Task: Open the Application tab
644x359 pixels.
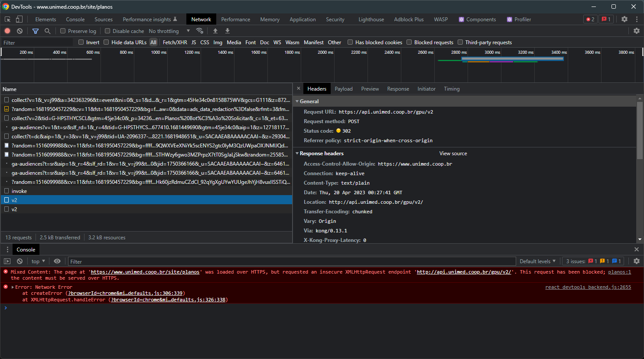Action: coord(302,19)
